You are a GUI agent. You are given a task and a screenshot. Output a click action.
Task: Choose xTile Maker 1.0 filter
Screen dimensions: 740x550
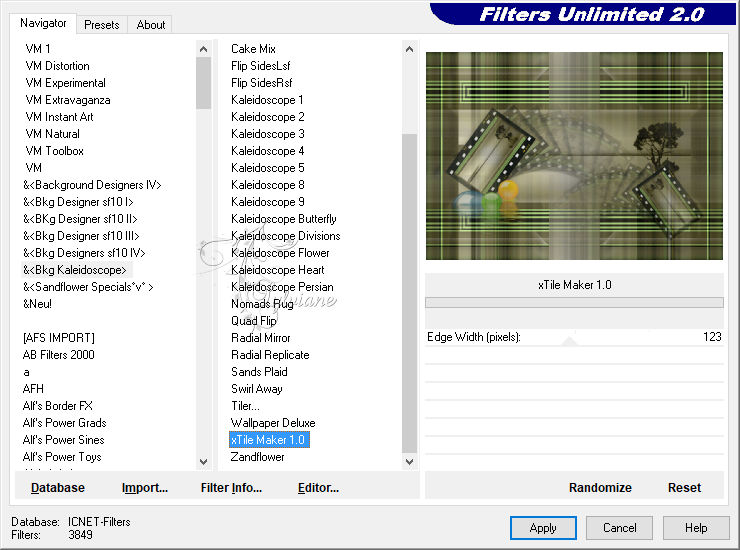point(269,440)
